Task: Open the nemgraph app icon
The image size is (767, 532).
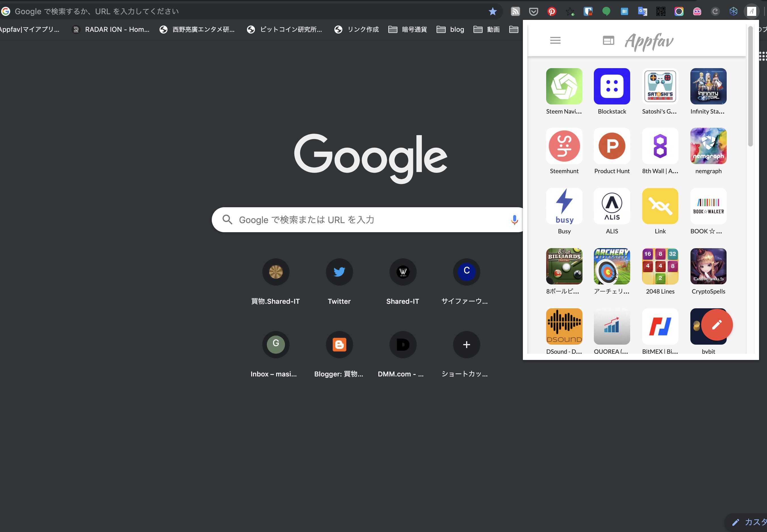Action: click(x=708, y=146)
